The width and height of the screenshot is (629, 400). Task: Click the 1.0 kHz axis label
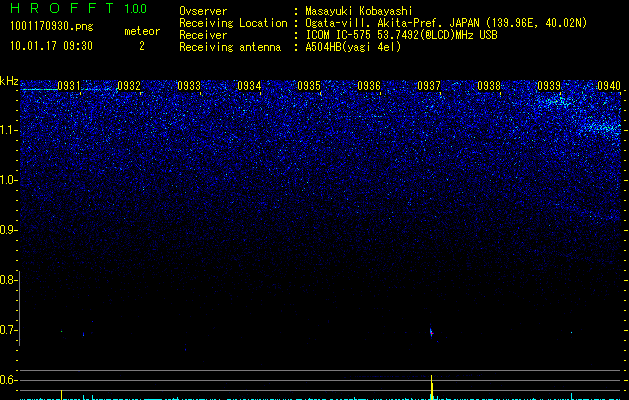(x=9, y=180)
